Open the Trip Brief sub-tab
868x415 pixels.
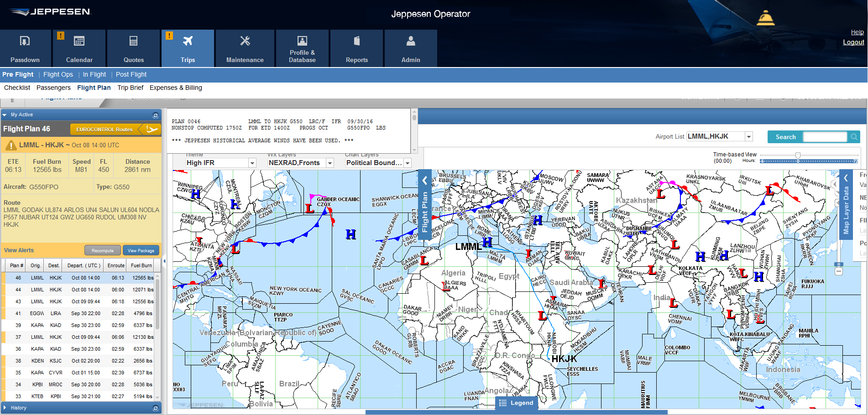[x=130, y=88]
